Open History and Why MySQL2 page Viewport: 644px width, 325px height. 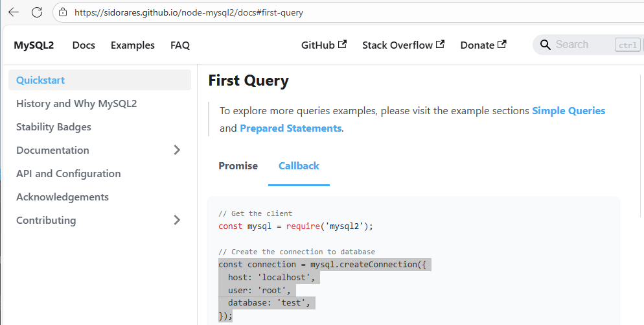(x=76, y=104)
